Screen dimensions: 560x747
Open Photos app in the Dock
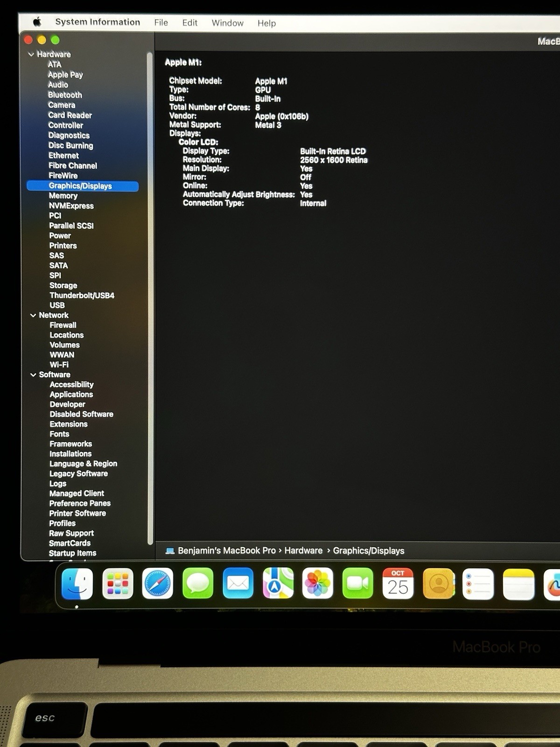(x=318, y=584)
